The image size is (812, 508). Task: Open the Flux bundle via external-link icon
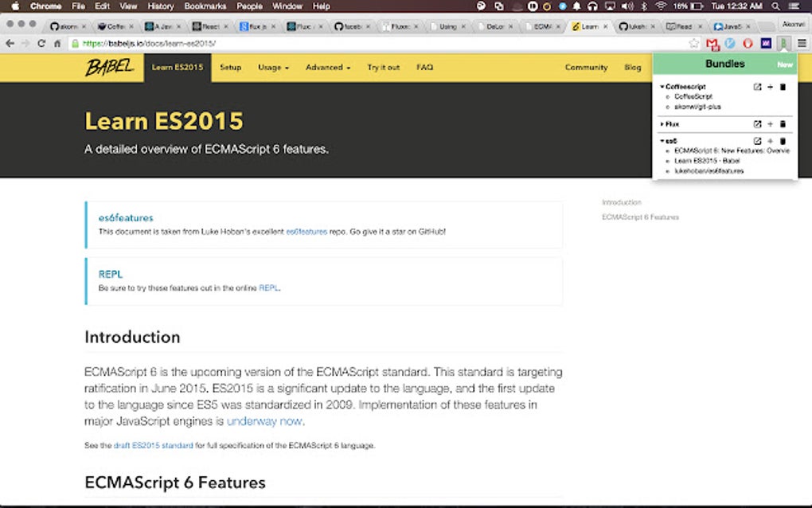(756, 123)
